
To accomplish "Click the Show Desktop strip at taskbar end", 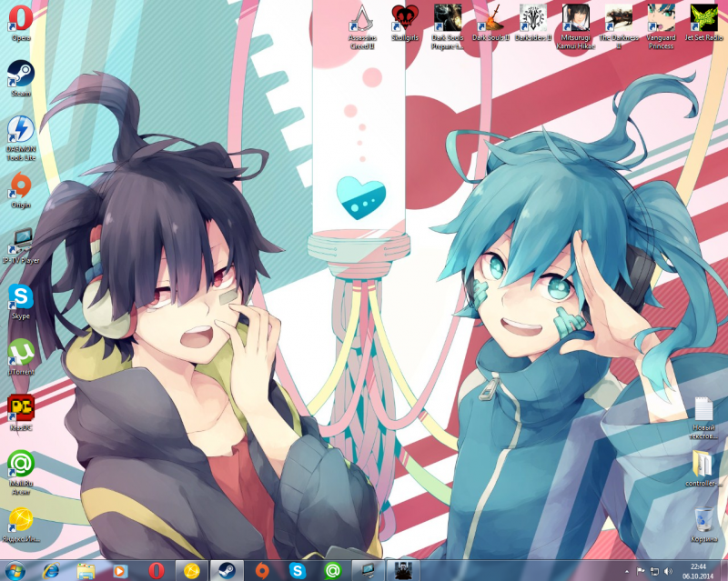I will 724,570.
